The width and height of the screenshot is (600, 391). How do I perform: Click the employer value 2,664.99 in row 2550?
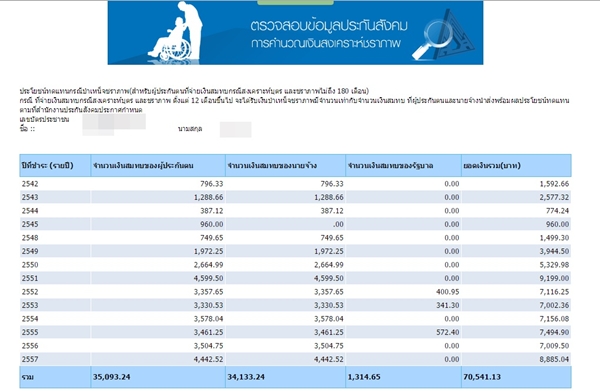tap(329, 265)
